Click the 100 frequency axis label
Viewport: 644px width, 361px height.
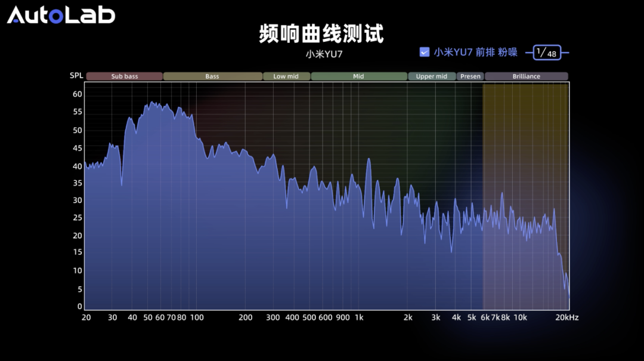[197, 317]
